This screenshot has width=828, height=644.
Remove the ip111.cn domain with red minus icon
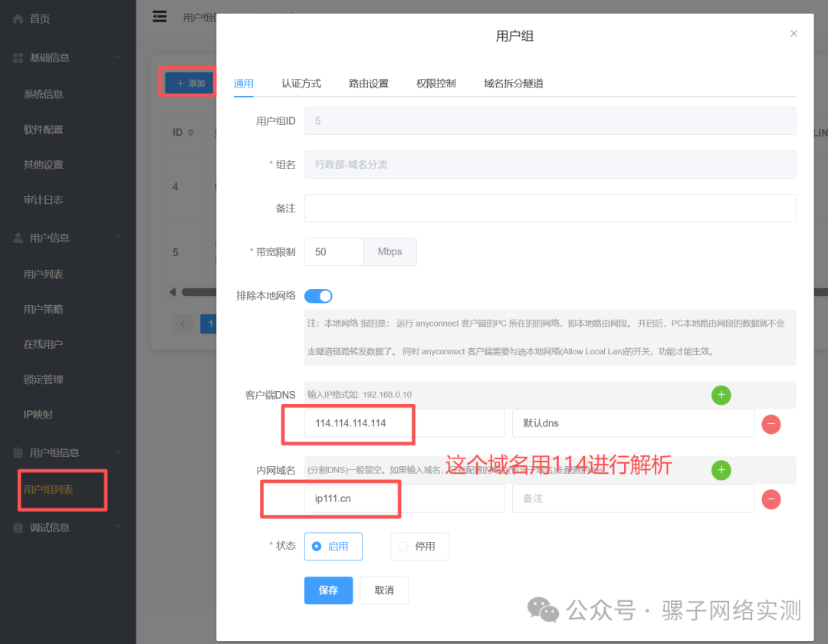tap(770, 498)
